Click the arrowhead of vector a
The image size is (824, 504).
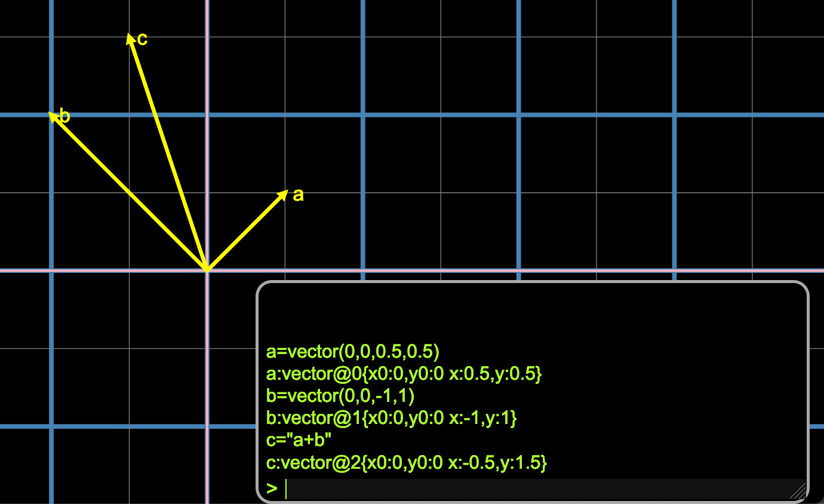[x=283, y=194]
